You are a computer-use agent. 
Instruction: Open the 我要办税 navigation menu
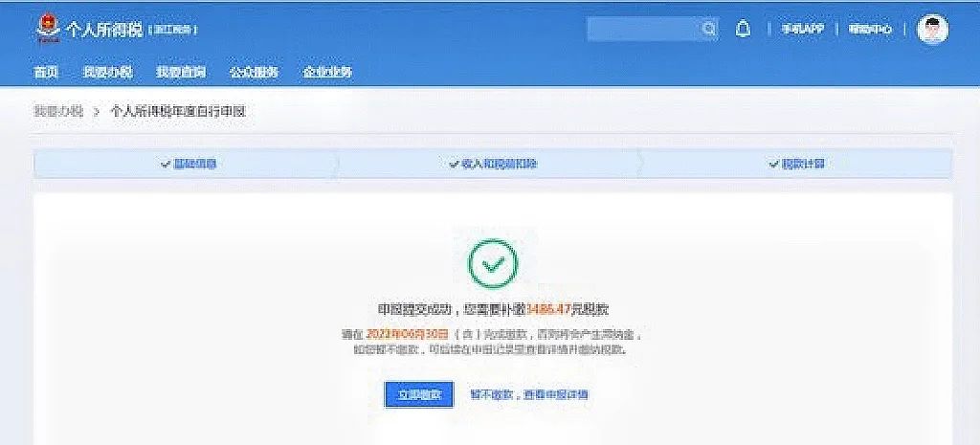coord(107,72)
